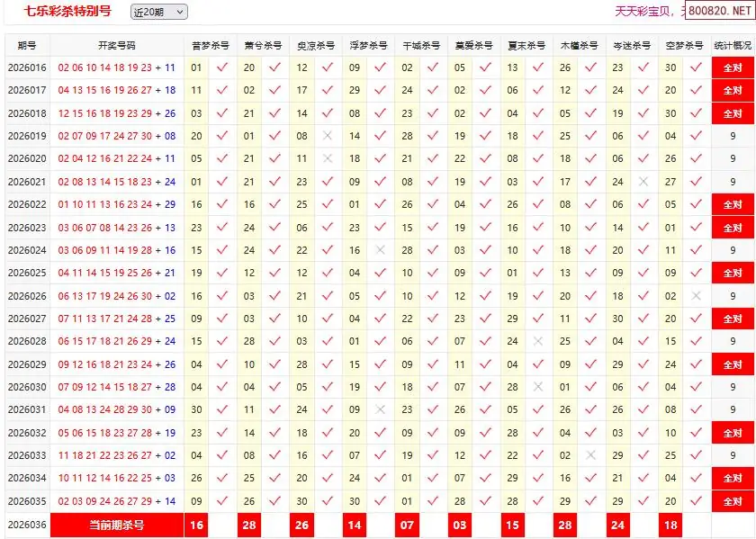Click the gray X in row 2026028

[x=538, y=341]
